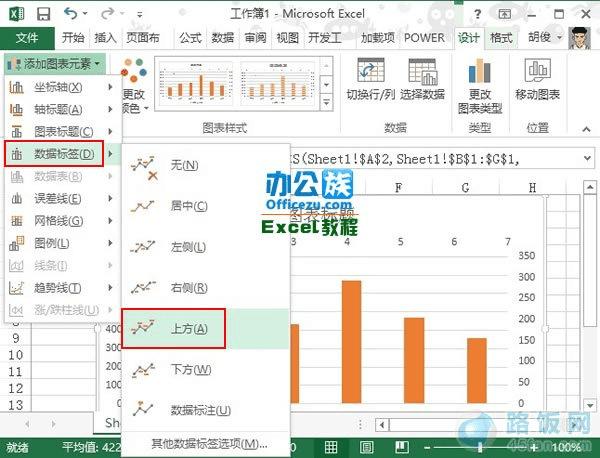Open the Undo history dropdown arrow
Image resolution: width=600 pixels, height=458 pixels.
pyautogui.click(x=85, y=14)
